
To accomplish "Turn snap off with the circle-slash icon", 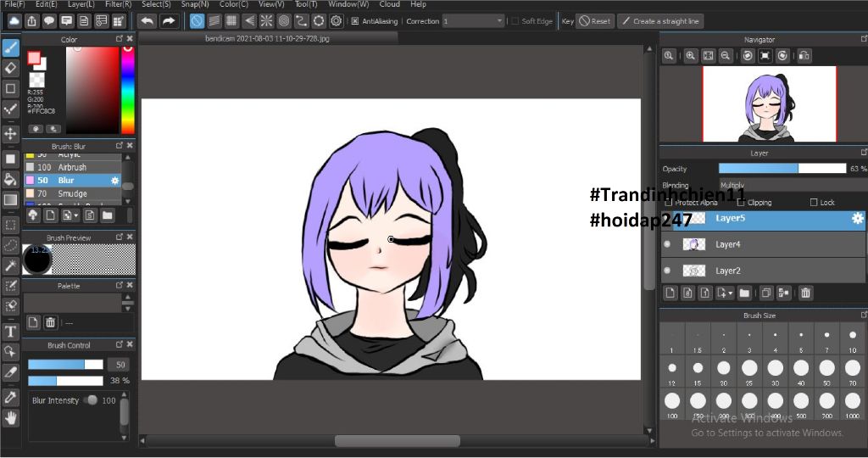I will (x=197, y=21).
